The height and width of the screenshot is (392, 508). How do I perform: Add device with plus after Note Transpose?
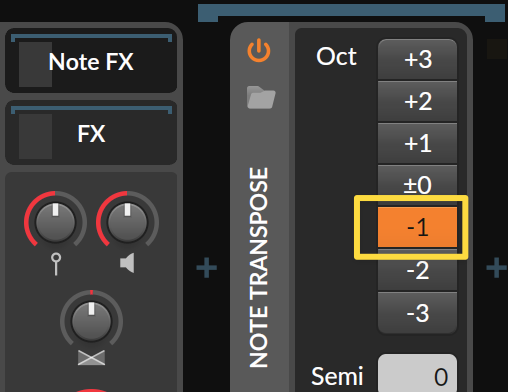(x=497, y=267)
